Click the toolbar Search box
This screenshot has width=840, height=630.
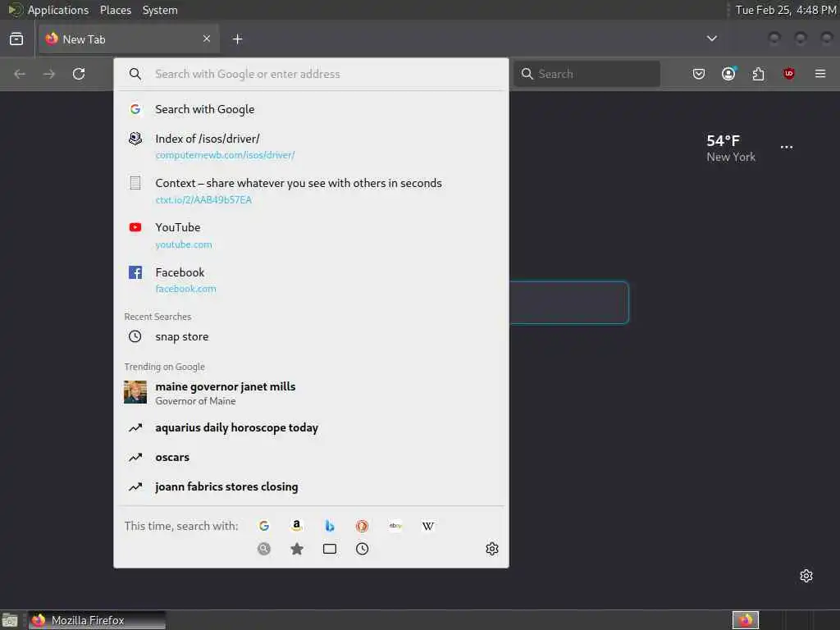click(587, 74)
